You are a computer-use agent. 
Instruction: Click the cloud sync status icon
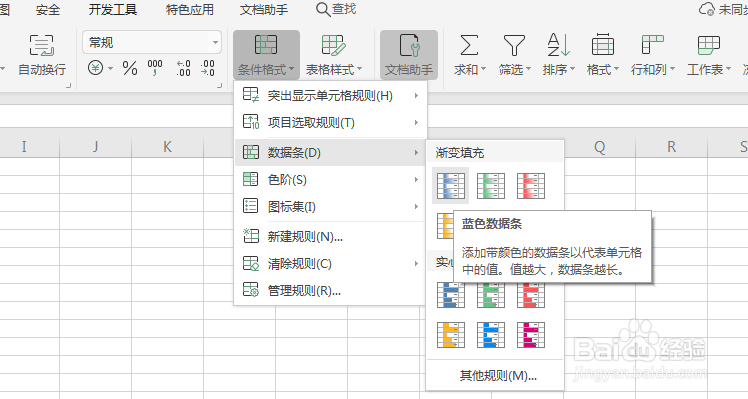(x=706, y=10)
